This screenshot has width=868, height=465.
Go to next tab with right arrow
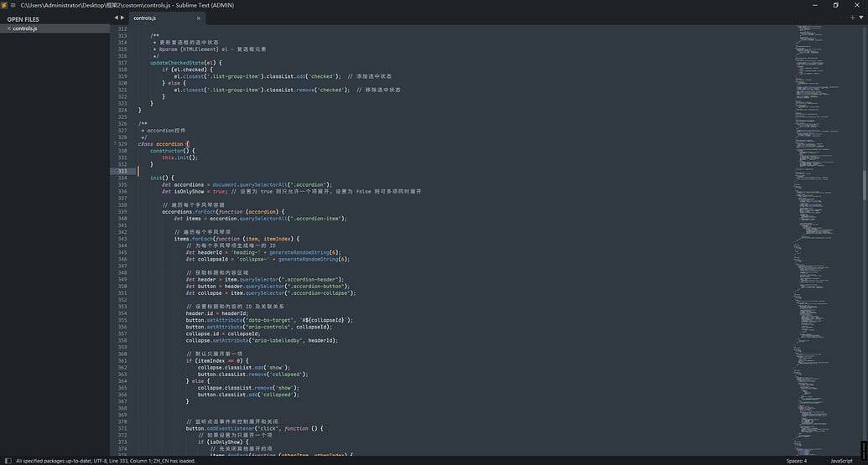pyautogui.click(x=122, y=18)
